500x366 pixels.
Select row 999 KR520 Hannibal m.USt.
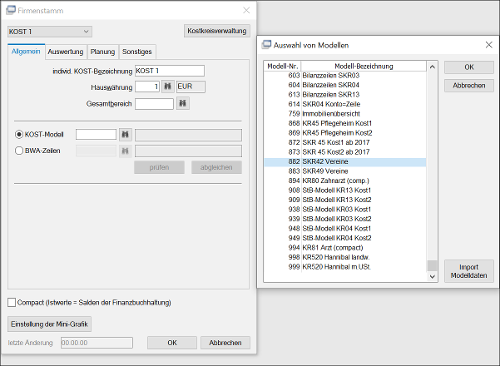[x=345, y=267]
